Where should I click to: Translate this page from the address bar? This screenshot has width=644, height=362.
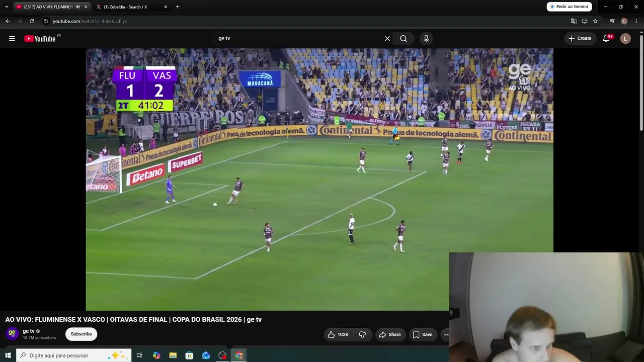tap(574, 21)
